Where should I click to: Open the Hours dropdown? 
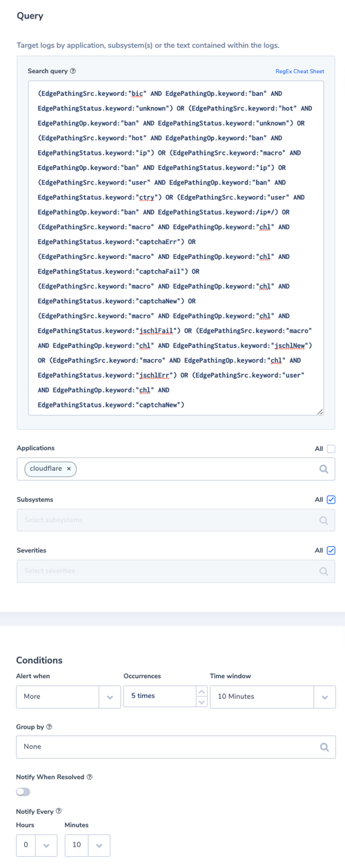37,845
